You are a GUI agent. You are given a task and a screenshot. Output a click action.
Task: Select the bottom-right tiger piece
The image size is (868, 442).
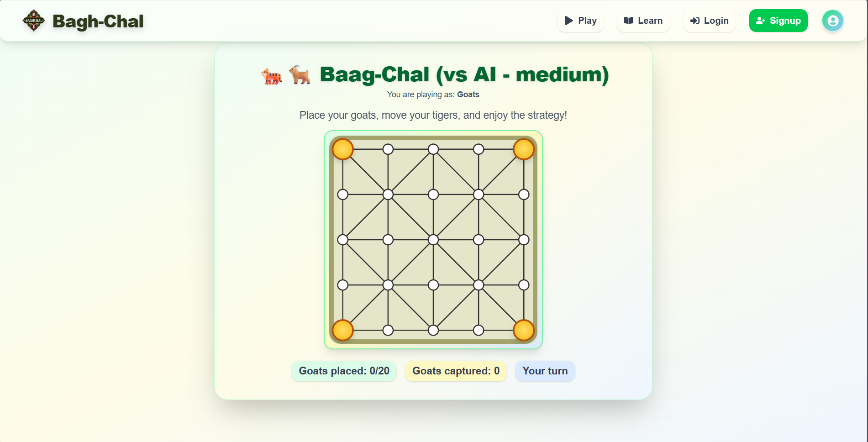523,330
